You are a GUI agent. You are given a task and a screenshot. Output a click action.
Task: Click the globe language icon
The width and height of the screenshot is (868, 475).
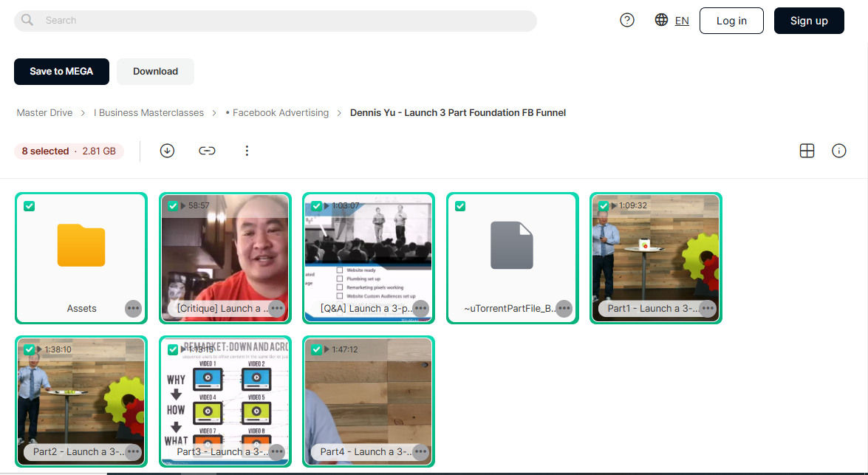661,20
